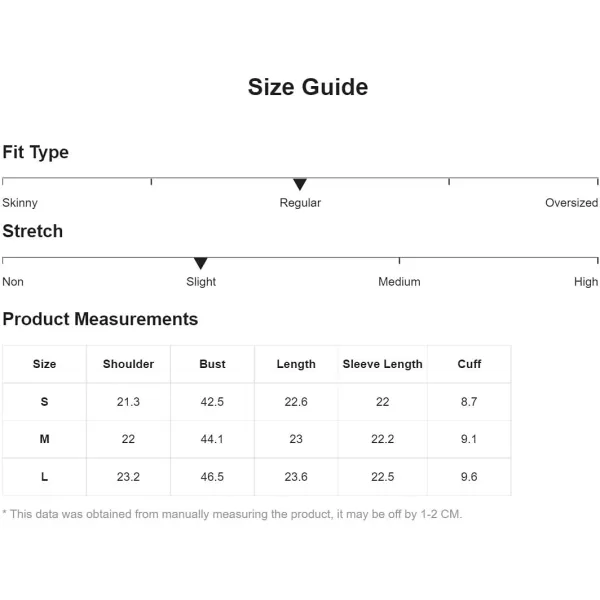
Task: Click the Shoulder column header
Action: (x=128, y=364)
